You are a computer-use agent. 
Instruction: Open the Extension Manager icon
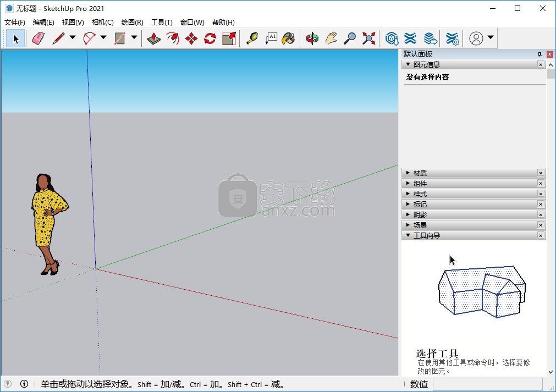click(x=452, y=38)
